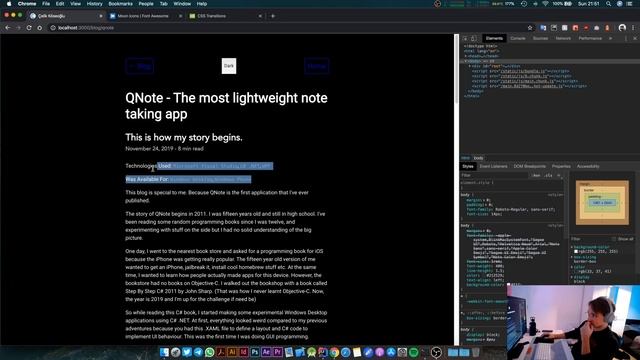
Task: Expand the head node in the DOM tree
Action: coord(466,56)
